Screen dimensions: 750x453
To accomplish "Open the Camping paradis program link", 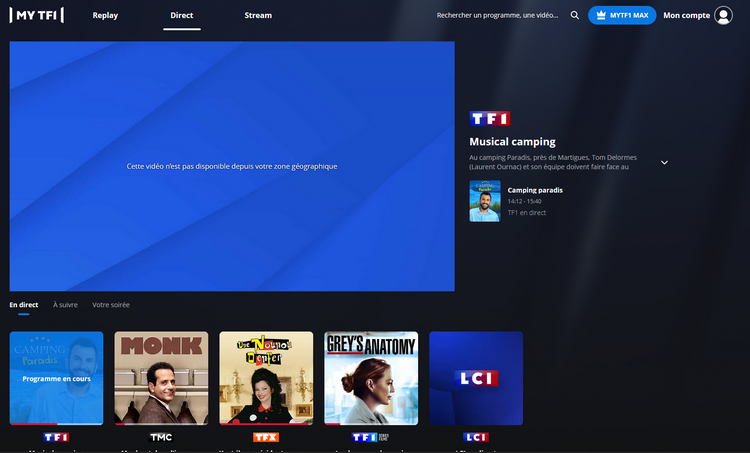I will [x=535, y=190].
